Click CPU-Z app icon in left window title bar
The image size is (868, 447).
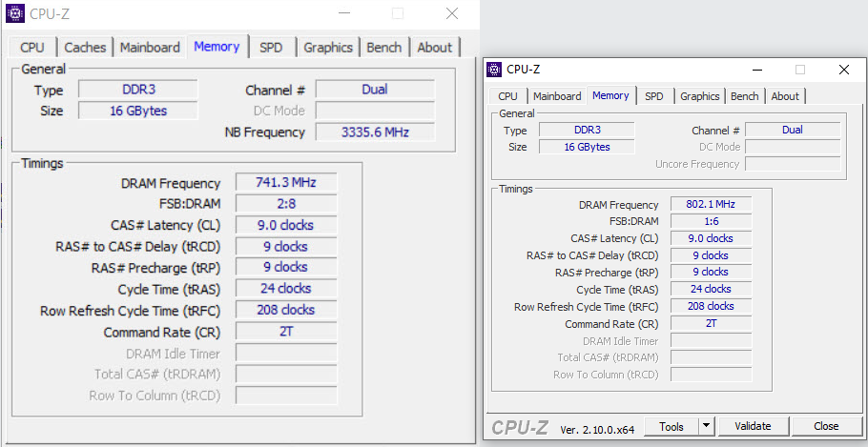pos(15,13)
